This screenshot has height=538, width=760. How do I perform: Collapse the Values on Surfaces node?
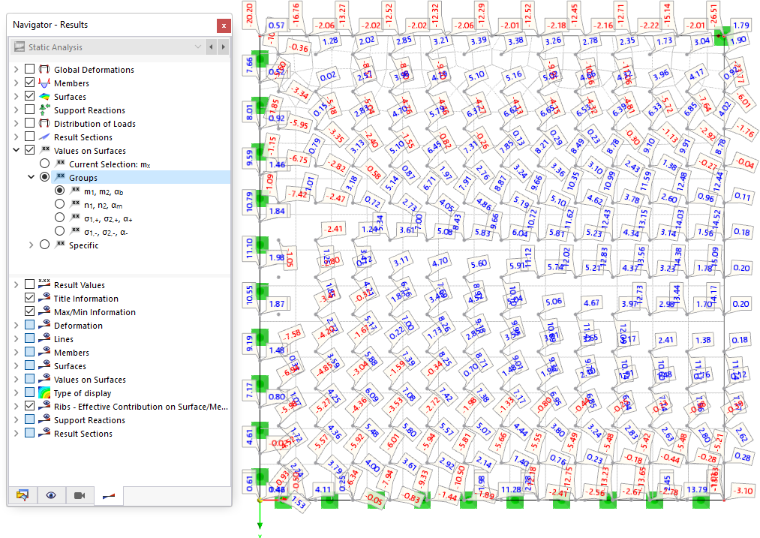(16, 150)
